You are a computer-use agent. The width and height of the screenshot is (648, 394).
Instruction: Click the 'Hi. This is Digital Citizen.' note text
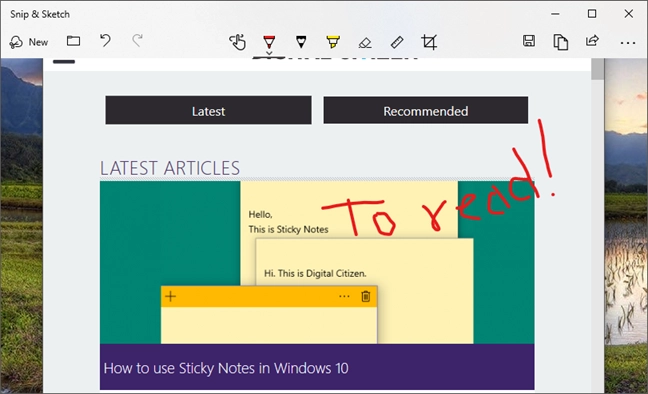[315, 273]
